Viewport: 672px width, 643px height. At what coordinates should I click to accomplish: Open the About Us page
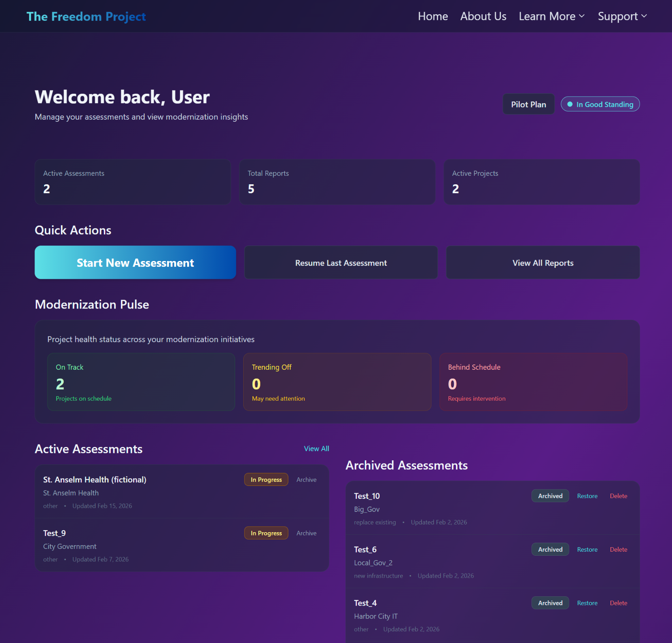coord(483,16)
